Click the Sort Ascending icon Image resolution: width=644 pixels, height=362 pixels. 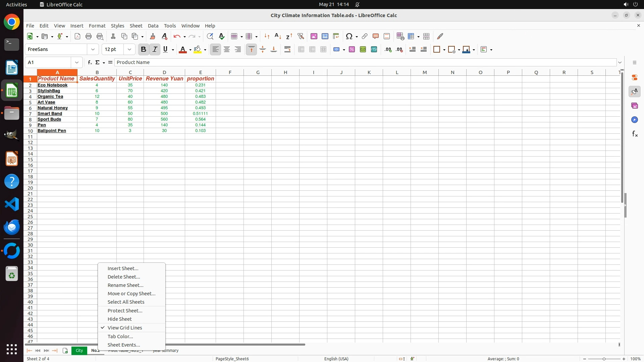click(278, 36)
